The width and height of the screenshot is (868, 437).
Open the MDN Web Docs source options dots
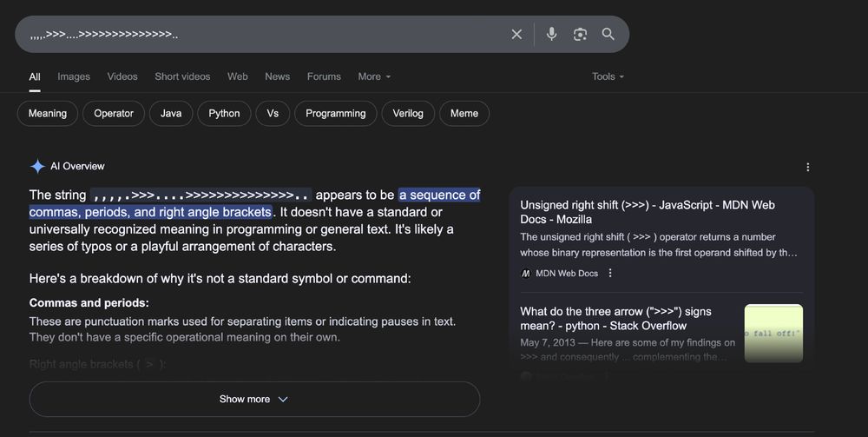[x=610, y=273]
